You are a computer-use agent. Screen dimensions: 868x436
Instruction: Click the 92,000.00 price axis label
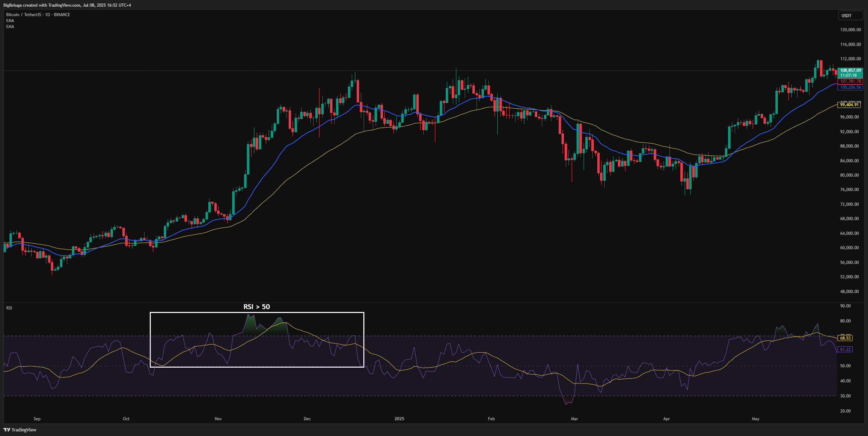[849, 132]
